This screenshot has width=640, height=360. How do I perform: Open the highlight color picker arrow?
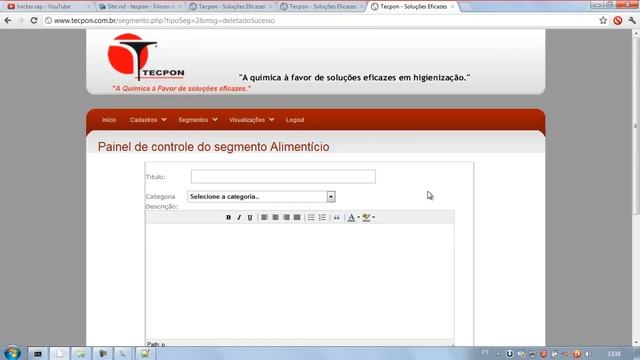pos(373,218)
